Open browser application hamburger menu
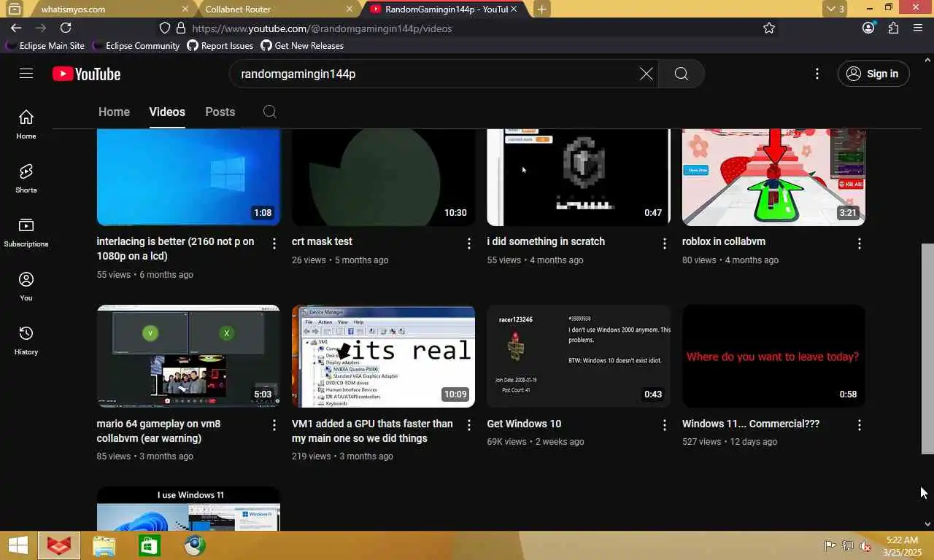 tap(918, 28)
